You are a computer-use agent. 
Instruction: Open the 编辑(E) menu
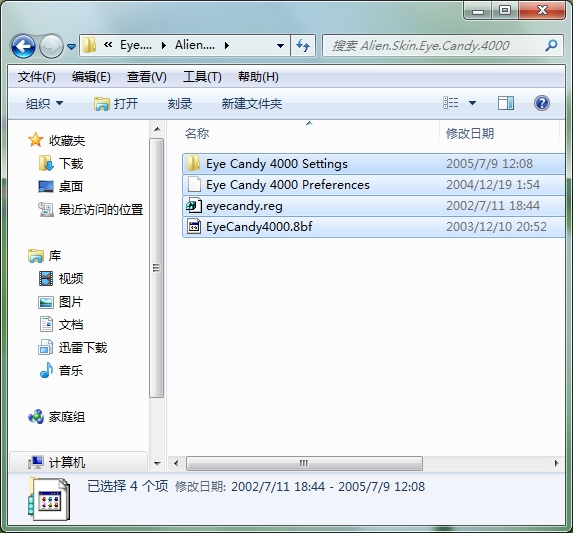tap(91, 77)
